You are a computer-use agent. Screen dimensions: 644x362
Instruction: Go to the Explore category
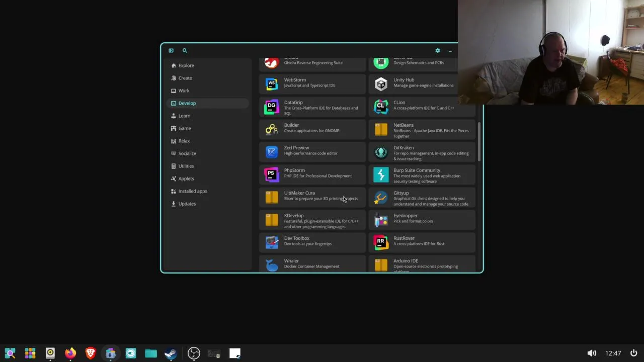207,65
